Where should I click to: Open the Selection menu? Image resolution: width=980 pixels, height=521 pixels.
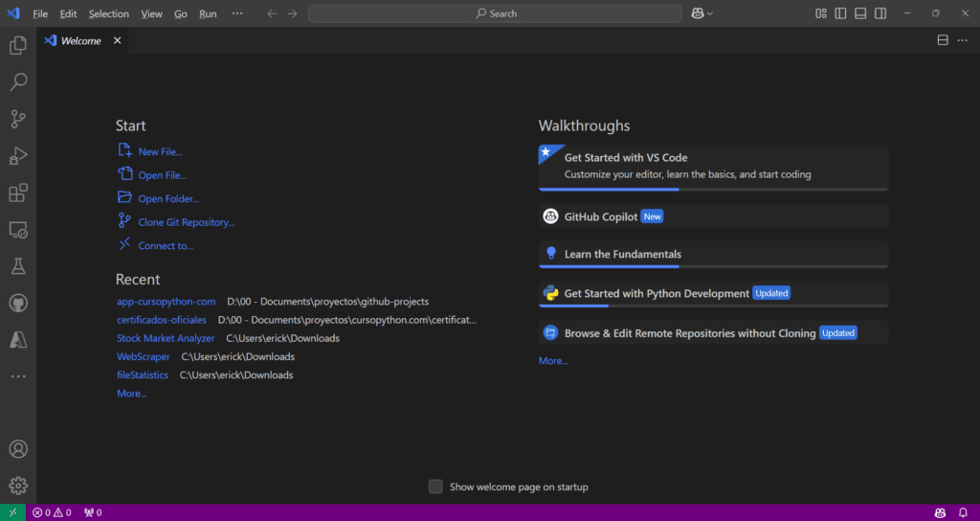[109, 13]
